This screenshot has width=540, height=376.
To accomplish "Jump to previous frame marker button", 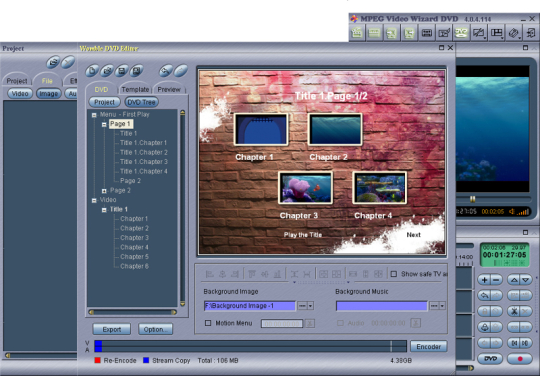I will pyautogui.click(x=514, y=343).
